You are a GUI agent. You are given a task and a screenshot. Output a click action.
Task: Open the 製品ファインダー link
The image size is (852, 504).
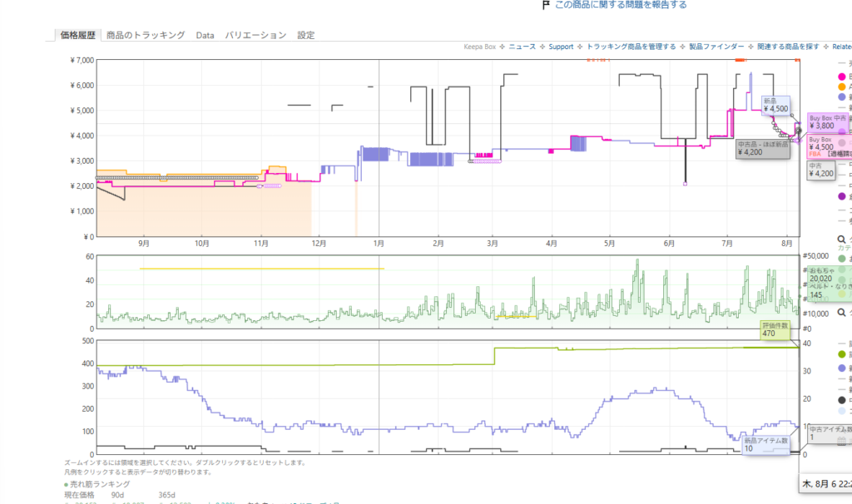[716, 47]
